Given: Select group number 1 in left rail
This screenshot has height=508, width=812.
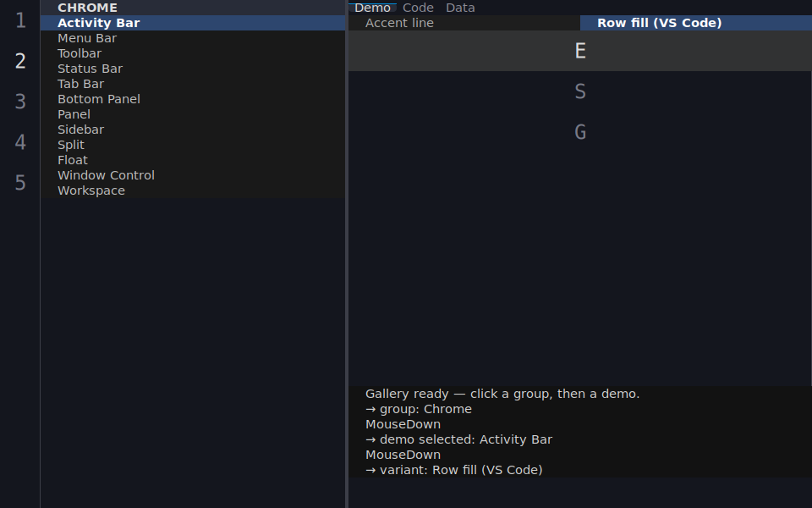Looking at the screenshot, I should tap(20, 20).
